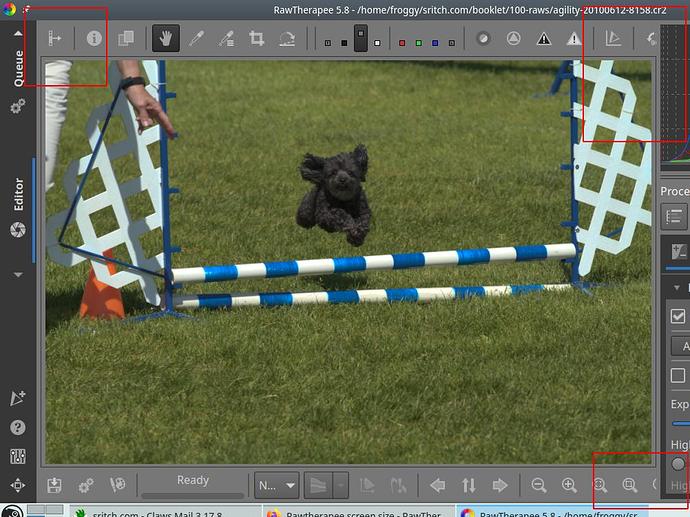
Task: Toggle the greyed gamut check button
Action: (398, 485)
